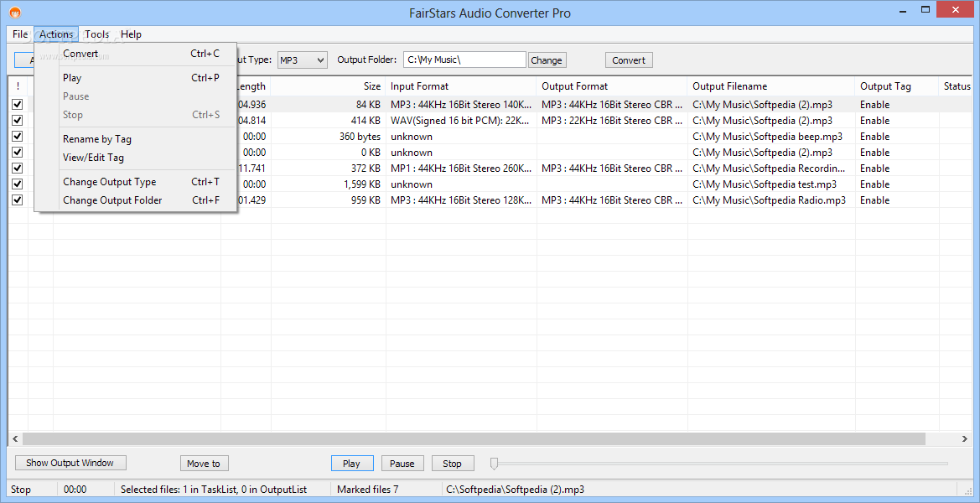This screenshot has width=980, height=503.
Task: Click 'MP1 : 44KHz 16Bit Stereo 260K...' cell
Action: tap(461, 168)
